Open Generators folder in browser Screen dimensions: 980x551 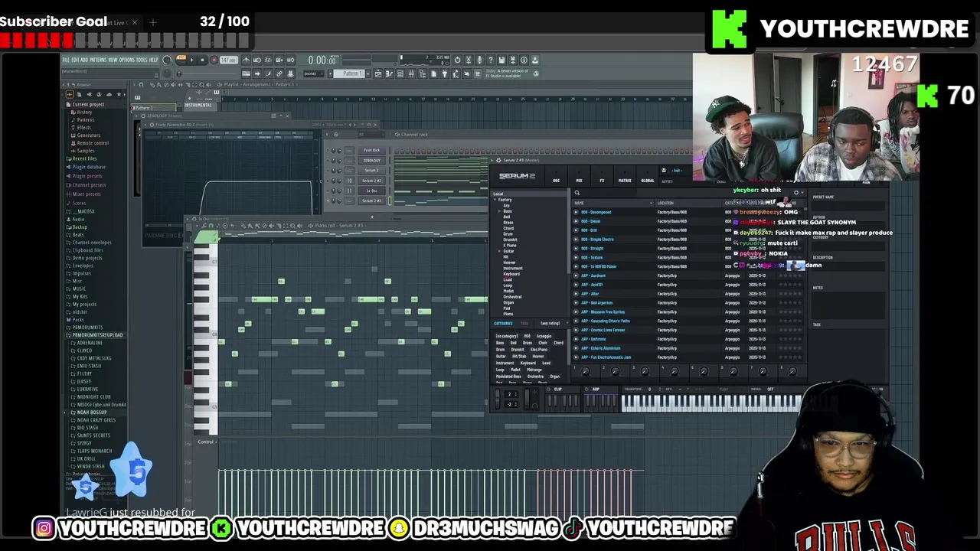[x=88, y=135]
